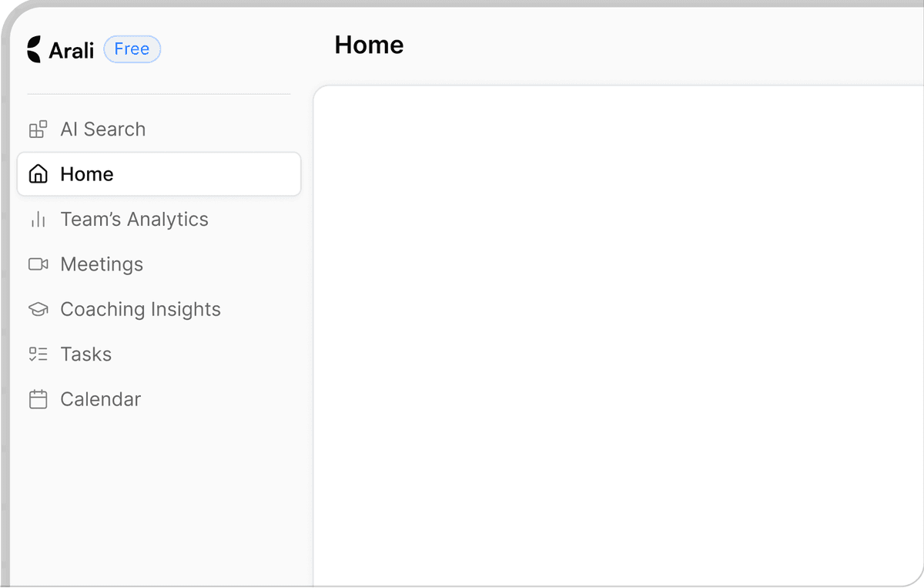This screenshot has height=588, width=924.
Task: Click the Arali logo icon
Action: tap(35, 49)
